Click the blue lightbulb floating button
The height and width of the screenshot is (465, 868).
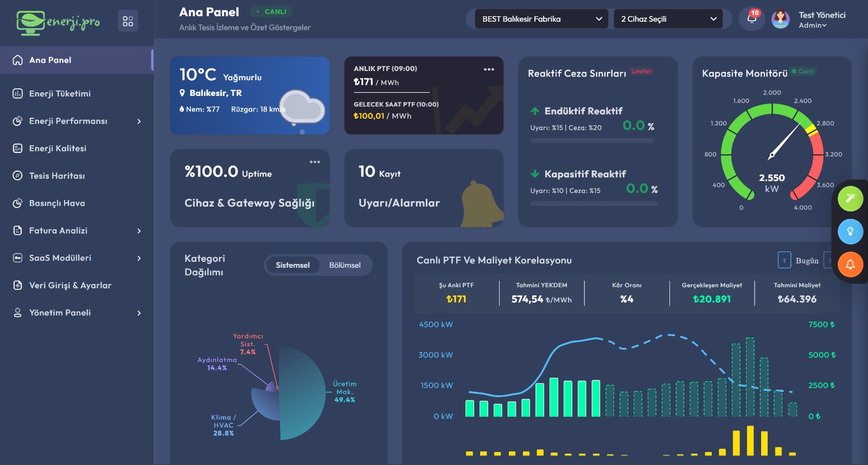click(850, 231)
